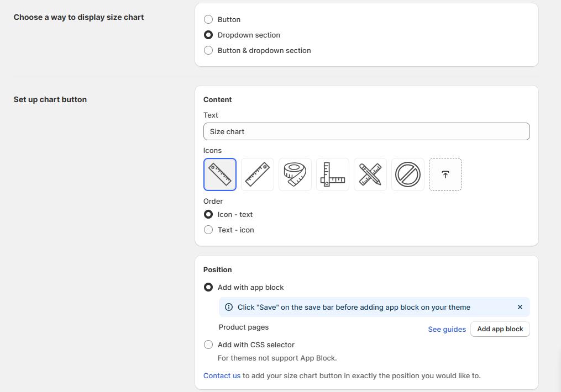Select the Dropdown section display option
The width and height of the screenshot is (561, 392).
pyautogui.click(x=208, y=35)
